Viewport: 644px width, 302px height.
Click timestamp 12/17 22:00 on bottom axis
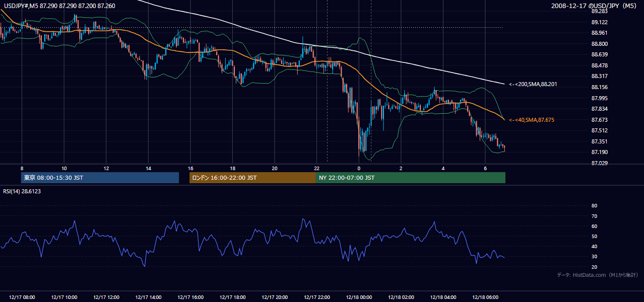click(x=316, y=297)
